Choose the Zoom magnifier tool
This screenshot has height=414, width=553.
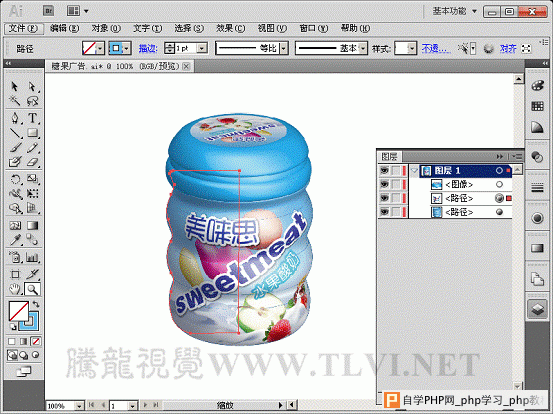click(32, 290)
